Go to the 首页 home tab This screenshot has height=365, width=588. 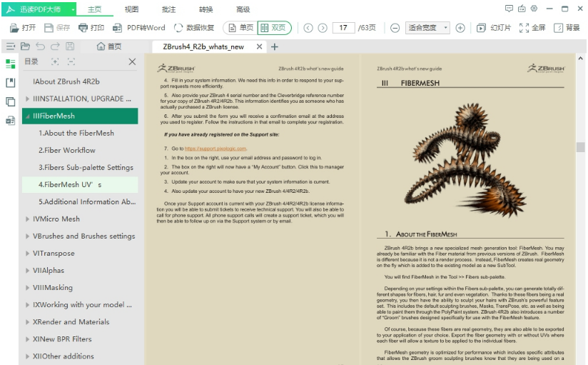(109, 46)
